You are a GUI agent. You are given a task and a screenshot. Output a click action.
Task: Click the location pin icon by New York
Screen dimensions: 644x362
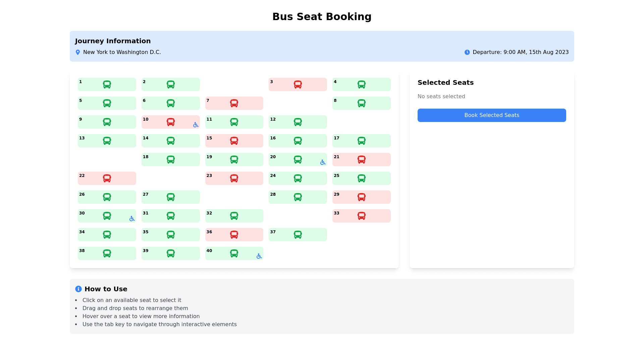pos(78,52)
